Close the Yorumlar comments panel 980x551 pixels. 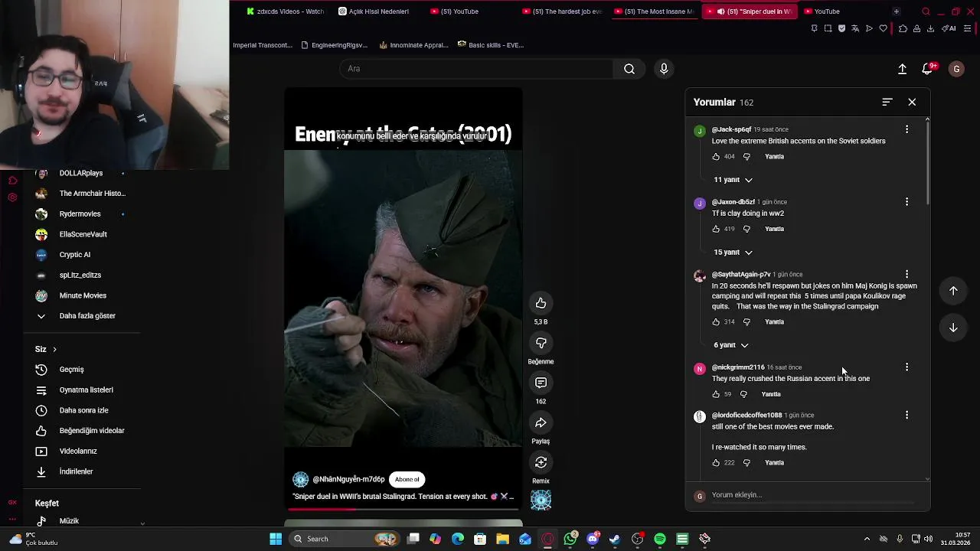(912, 102)
